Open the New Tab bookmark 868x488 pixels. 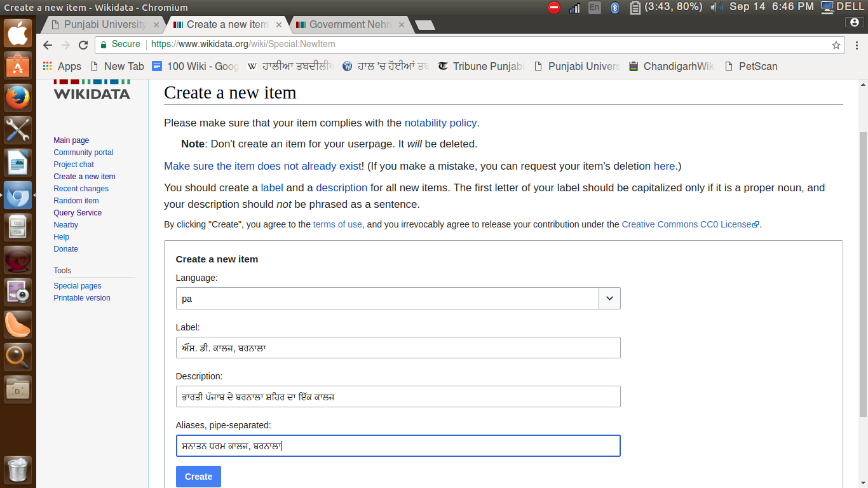(x=118, y=66)
